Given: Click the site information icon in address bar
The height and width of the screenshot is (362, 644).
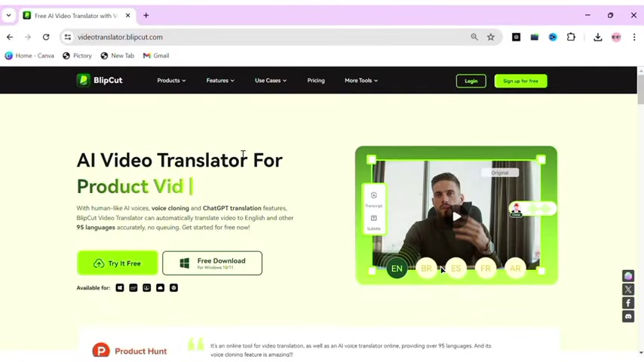Looking at the screenshot, I should click(68, 37).
